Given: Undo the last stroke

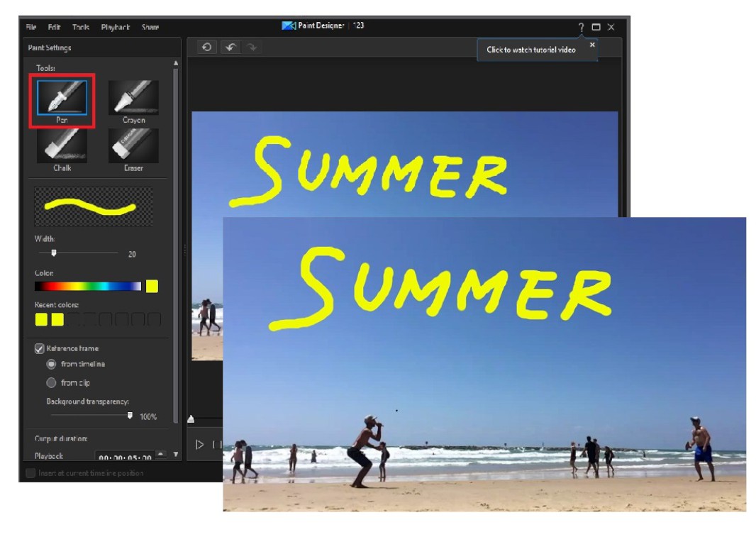Looking at the screenshot, I should pyautogui.click(x=229, y=48).
